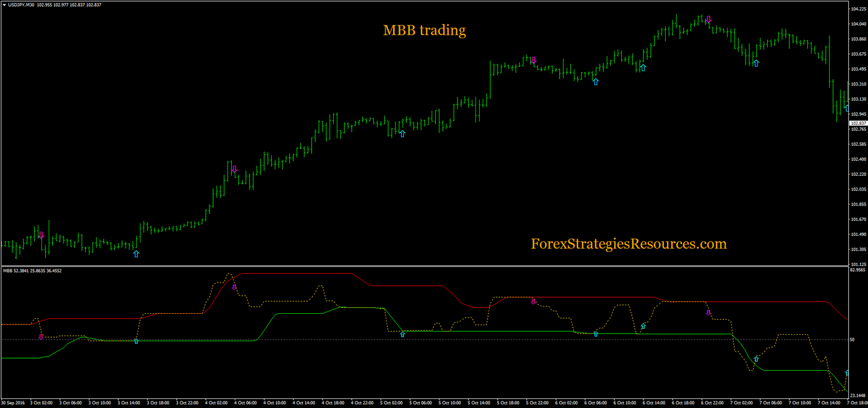Select the cyan up arrow near 4 Oct 10:00
The image size is (868, 408).
coord(401,134)
